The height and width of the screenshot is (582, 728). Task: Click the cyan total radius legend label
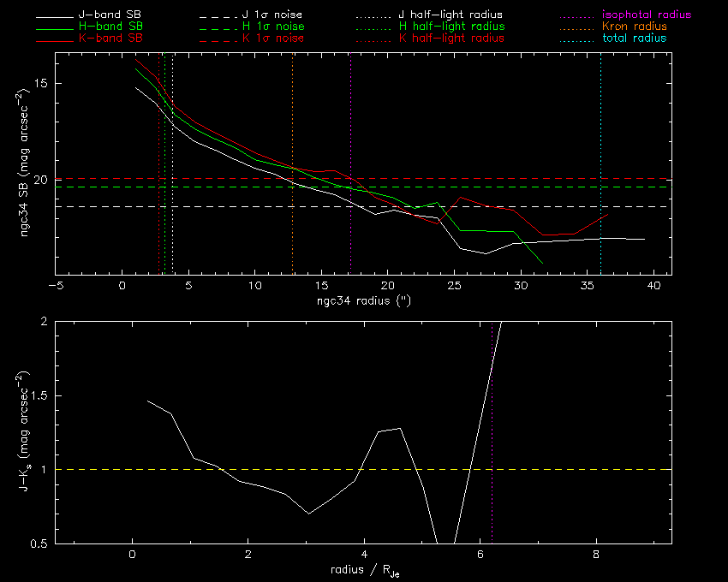pos(628,39)
